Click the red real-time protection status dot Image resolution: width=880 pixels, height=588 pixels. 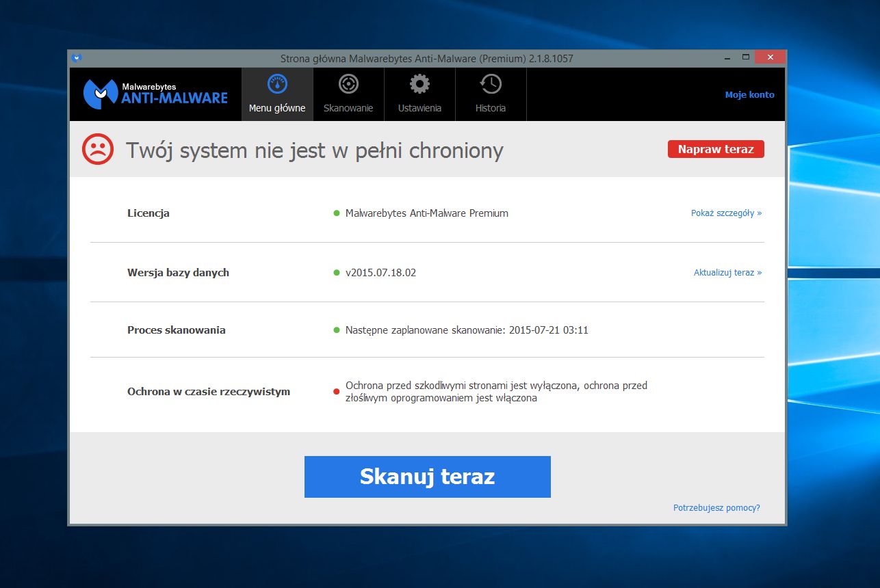pyautogui.click(x=336, y=392)
